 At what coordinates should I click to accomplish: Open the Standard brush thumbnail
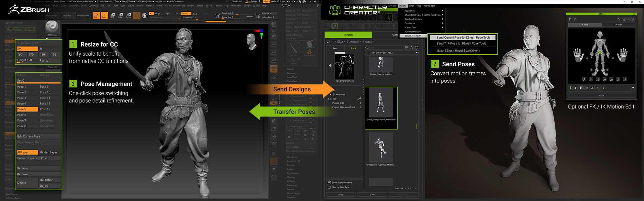[52, 27]
